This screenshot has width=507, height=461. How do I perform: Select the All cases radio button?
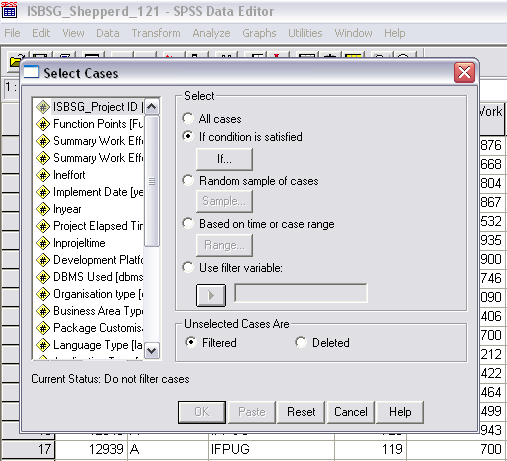[x=188, y=118]
